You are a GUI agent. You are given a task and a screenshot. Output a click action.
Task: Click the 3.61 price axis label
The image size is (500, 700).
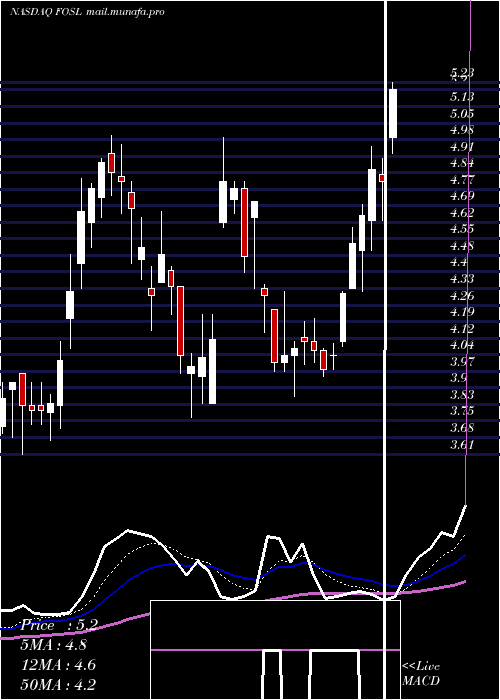[x=462, y=445]
